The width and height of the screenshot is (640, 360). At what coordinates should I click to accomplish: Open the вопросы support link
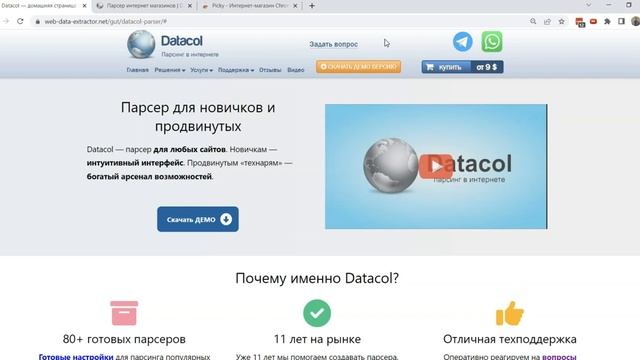coord(559,357)
